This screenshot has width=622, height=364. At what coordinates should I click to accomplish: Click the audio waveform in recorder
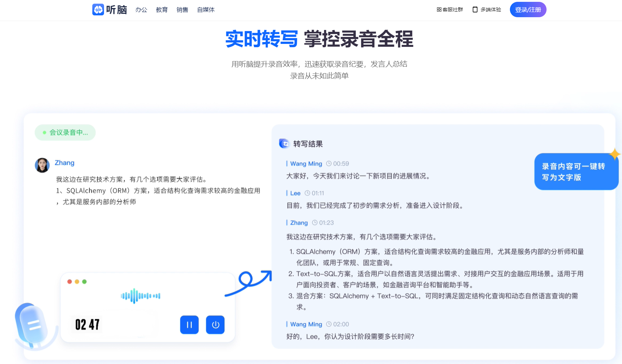click(x=141, y=296)
